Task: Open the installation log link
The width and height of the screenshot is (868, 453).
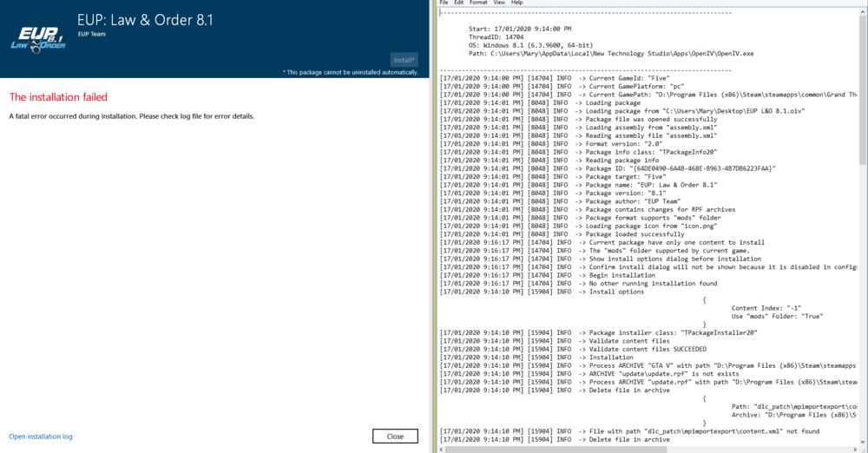Action: tap(41, 437)
